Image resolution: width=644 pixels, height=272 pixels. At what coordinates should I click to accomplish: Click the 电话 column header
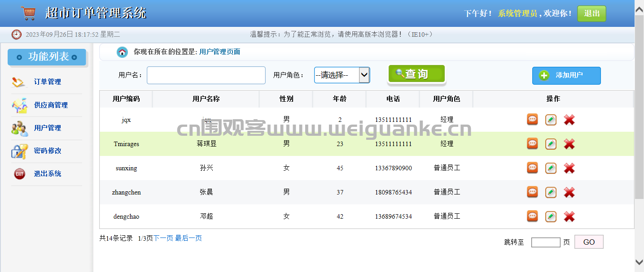point(393,99)
